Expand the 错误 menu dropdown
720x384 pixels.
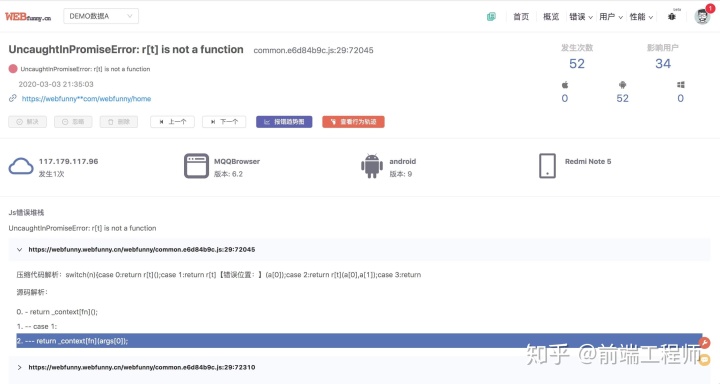pyautogui.click(x=581, y=17)
